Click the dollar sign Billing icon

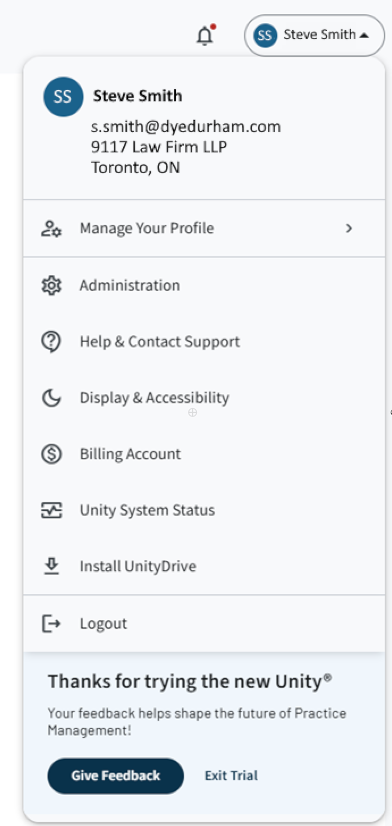click(51, 454)
